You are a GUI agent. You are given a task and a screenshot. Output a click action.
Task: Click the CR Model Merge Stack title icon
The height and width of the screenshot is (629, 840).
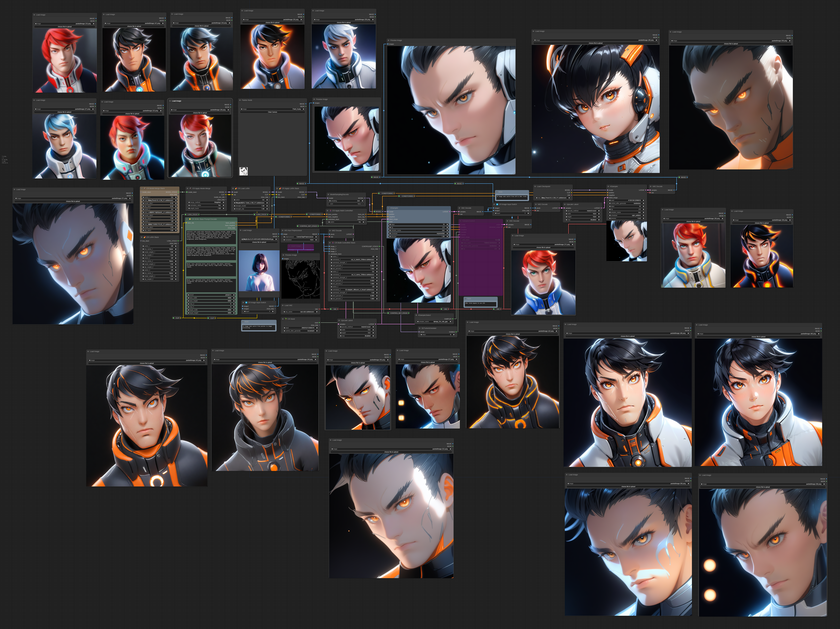145,188
